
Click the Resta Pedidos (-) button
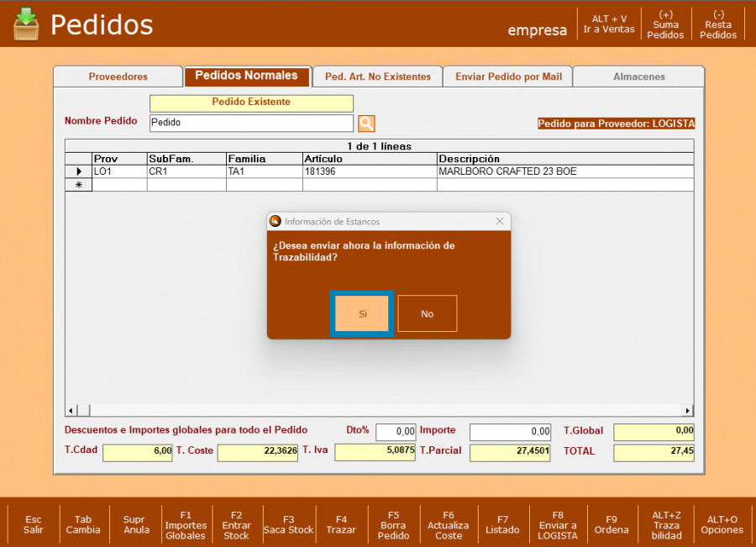point(718,24)
